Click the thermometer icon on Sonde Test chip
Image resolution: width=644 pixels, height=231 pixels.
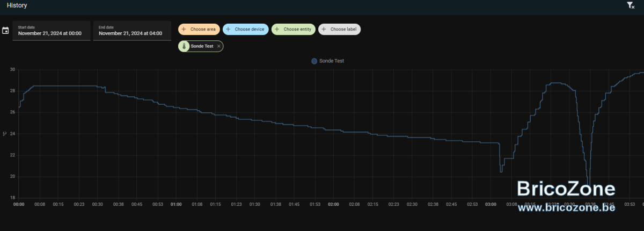(x=184, y=46)
